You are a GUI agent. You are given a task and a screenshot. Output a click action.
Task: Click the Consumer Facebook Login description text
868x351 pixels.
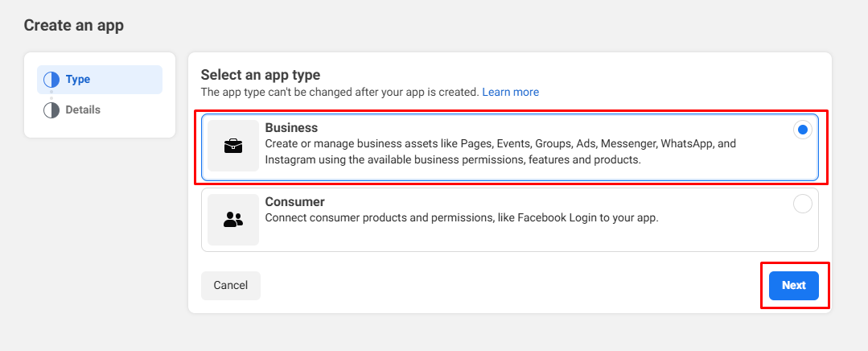pos(462,217)
